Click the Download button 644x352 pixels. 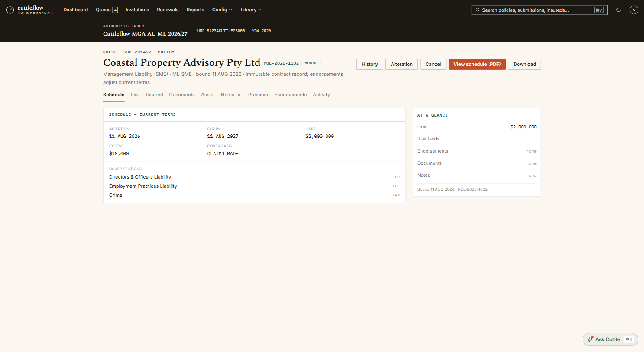tap(524, 64)
